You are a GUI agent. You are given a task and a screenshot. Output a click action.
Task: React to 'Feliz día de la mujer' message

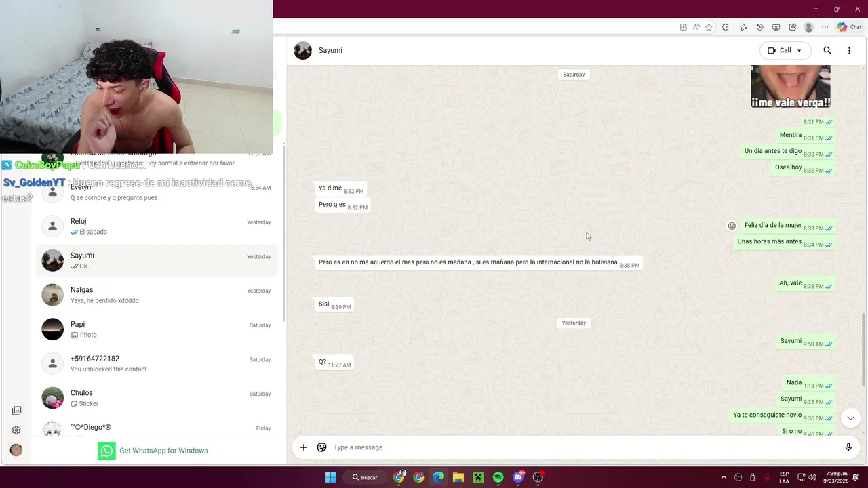(732, 226)
